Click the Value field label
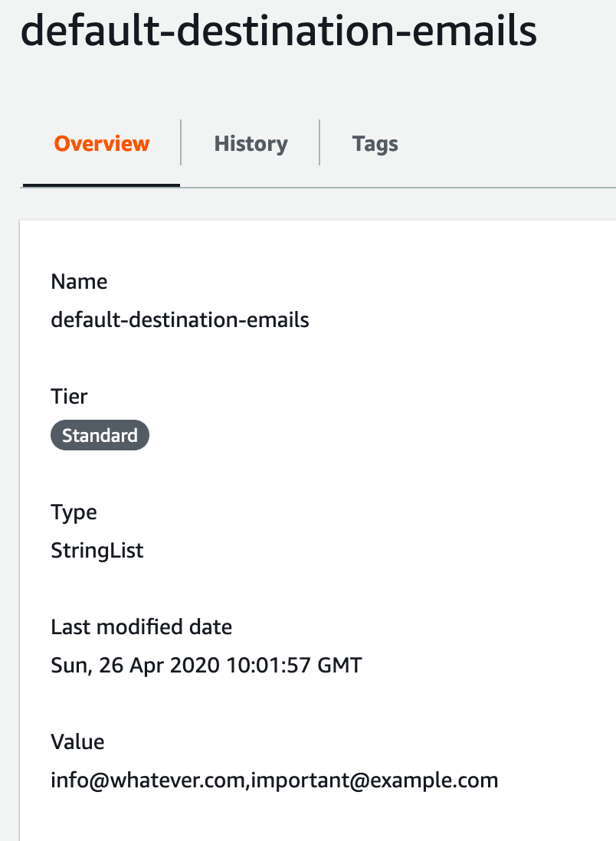Screen dimensions: 616x841 [x=77, y=741]
